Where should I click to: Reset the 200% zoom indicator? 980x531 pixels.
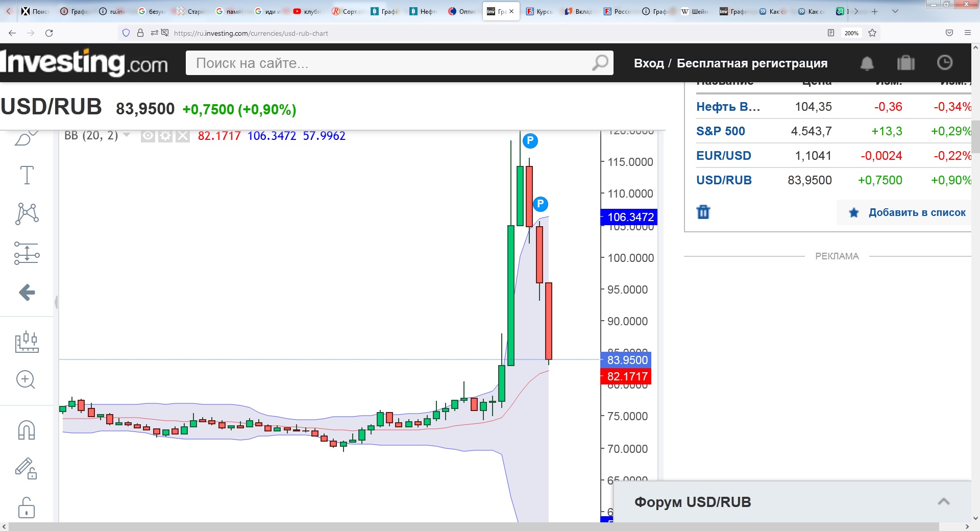coord(851,33)
